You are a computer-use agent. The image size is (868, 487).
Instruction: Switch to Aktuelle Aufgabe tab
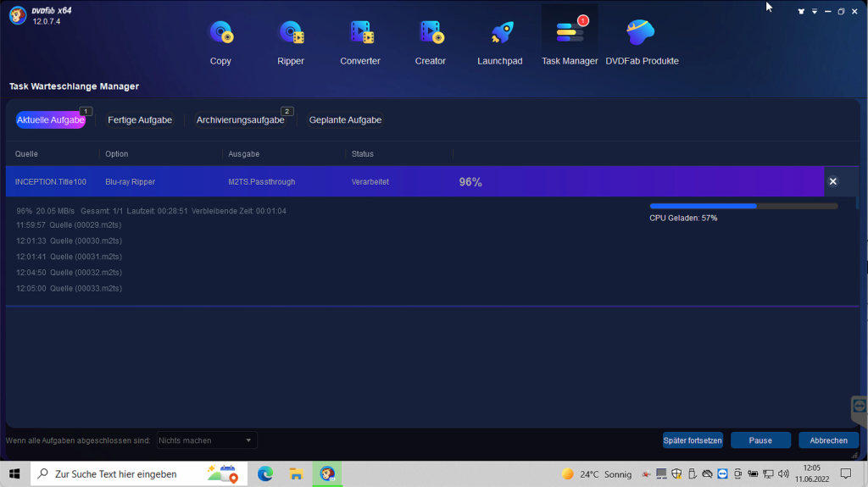tap(50, 119)
